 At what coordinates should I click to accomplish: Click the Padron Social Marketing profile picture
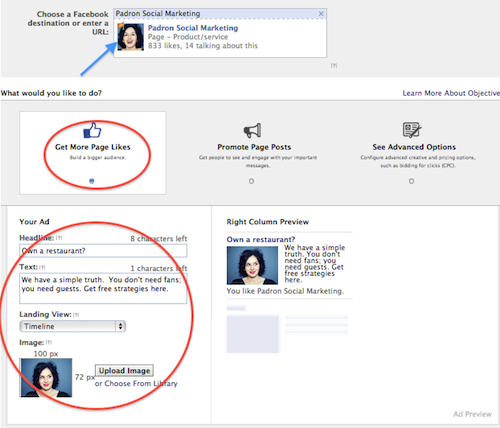pyautogui.click(x=130, y=37)
